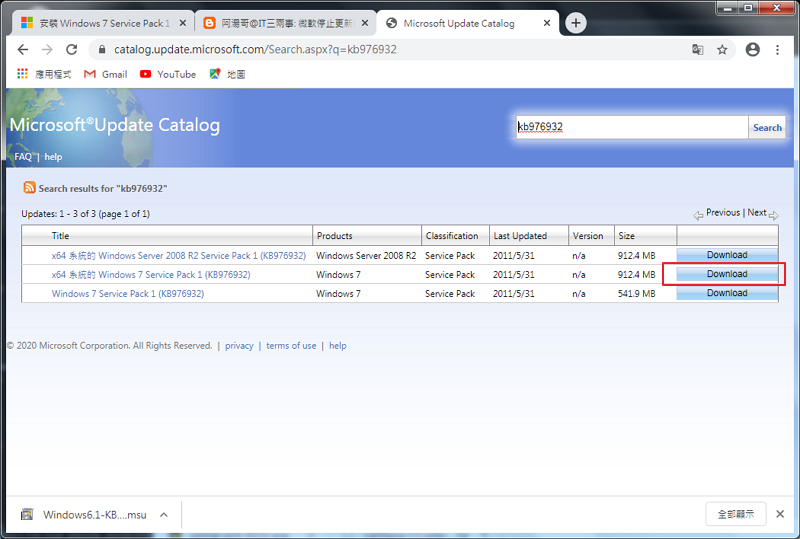Screen dimensions: 800x539
Task: Click the Next page arrow icon
Action: (x=773, y=215)
